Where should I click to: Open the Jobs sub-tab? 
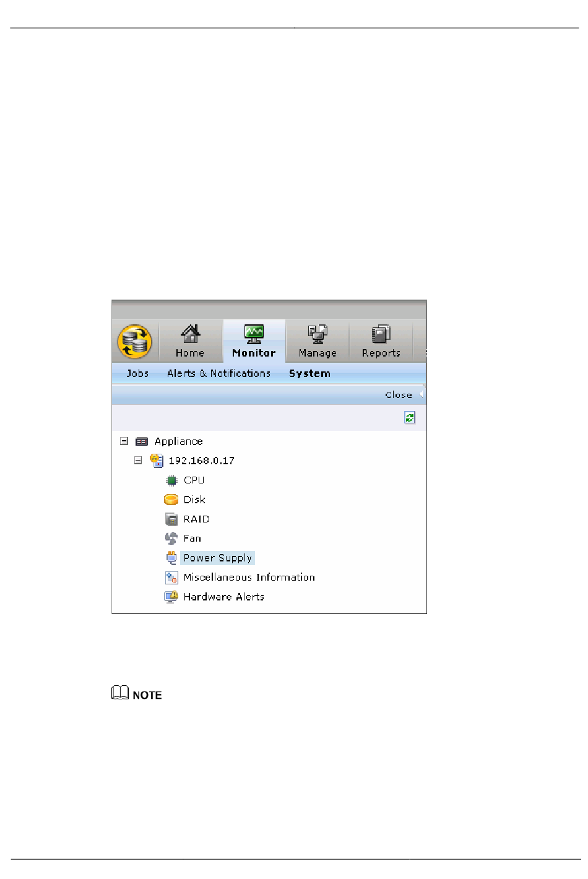[x=137, y=373]
